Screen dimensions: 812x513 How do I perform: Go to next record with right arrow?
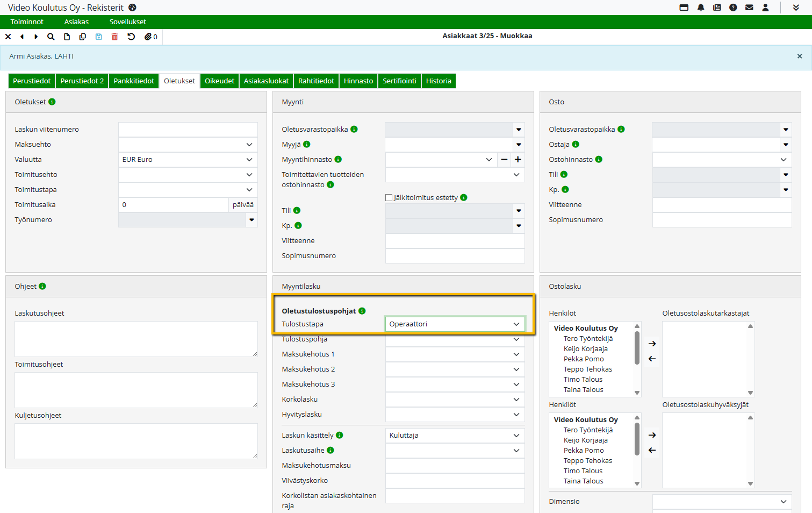click(x=36, y=37)
